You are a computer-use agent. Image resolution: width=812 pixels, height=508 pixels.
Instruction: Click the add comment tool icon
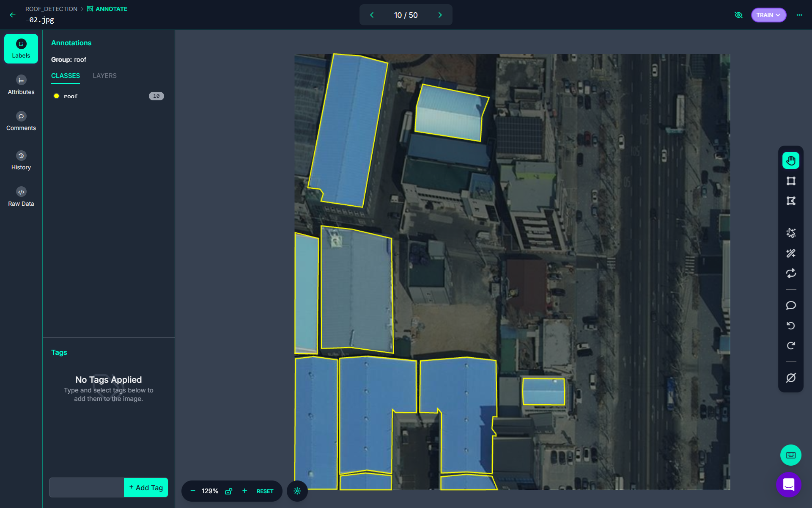click(790, 305)
